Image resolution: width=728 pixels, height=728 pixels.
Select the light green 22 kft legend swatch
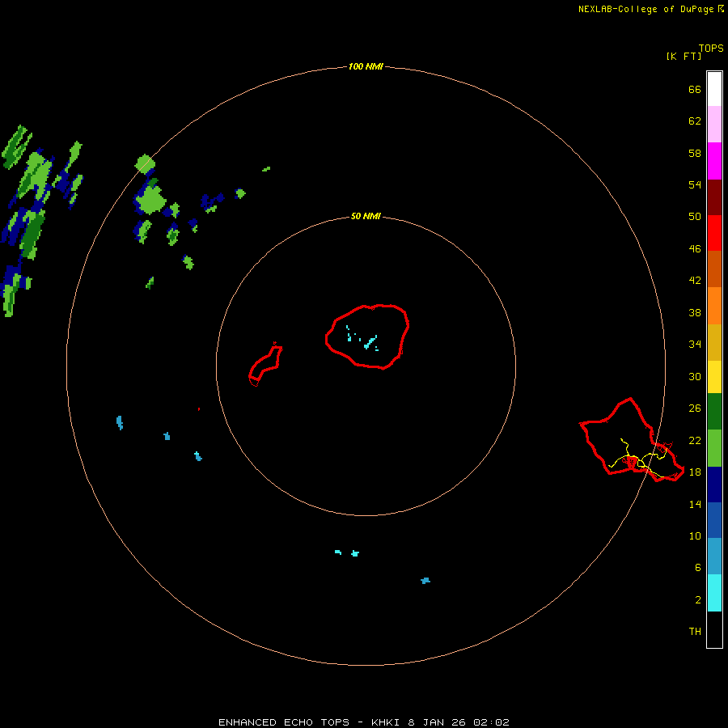[x=714, y=448]
